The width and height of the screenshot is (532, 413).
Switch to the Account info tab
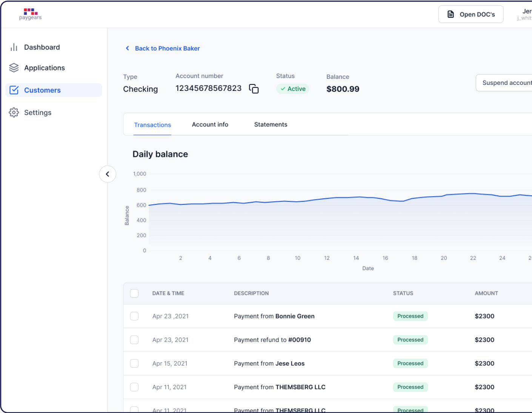(x=210, y=124)
